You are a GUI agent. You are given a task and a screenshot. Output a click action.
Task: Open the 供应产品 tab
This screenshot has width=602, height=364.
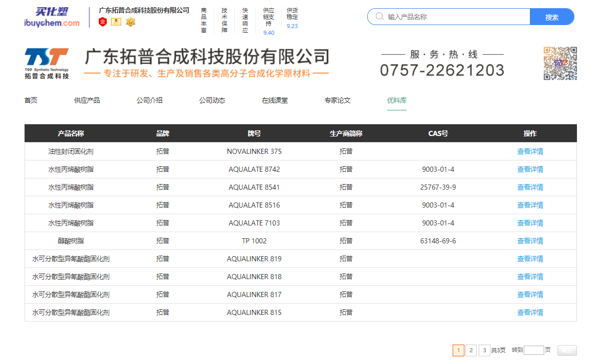(87, 101)
